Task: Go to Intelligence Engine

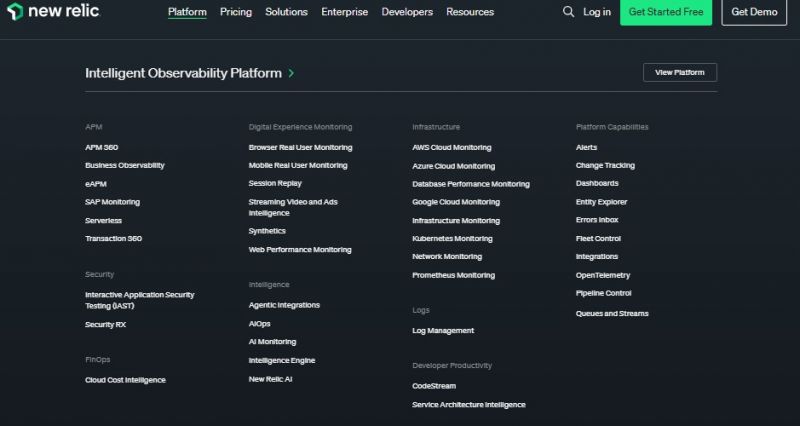Action: click(x=282, y=361)
